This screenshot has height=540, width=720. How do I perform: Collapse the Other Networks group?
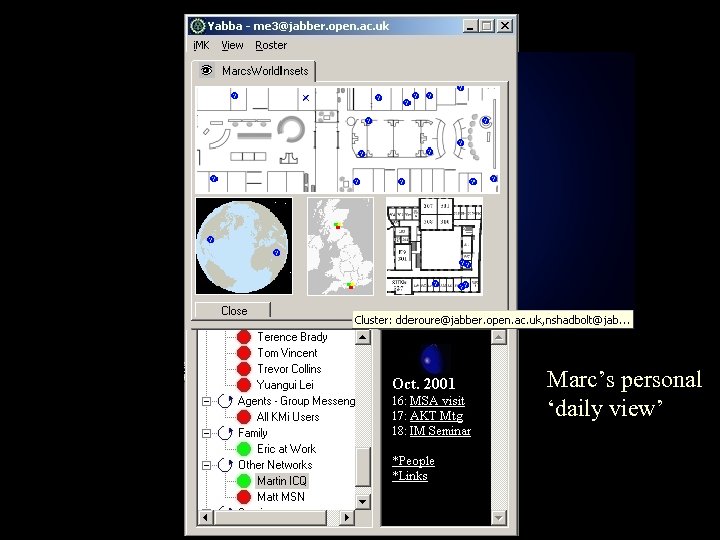[x=207, y=465]
